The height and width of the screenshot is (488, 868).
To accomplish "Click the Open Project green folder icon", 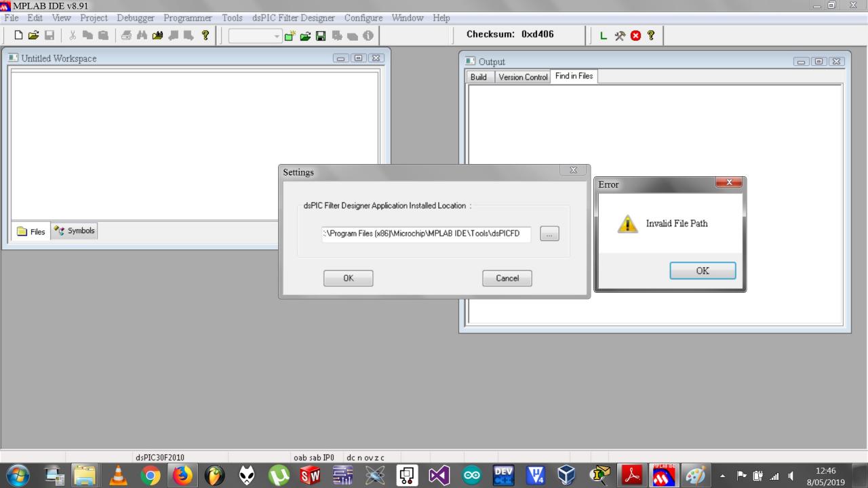I will click(x=306, y=35).
